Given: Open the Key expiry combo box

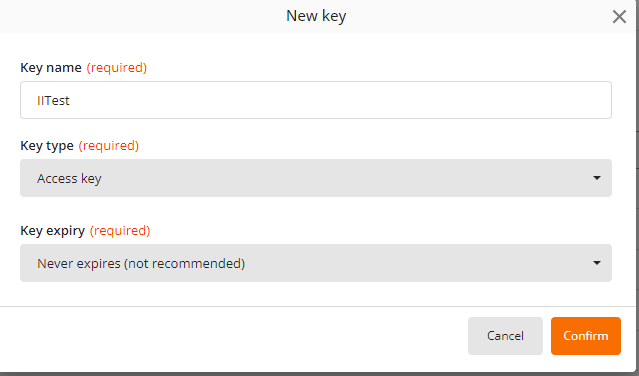Looking at the screenshot, I should coord(316,263).
